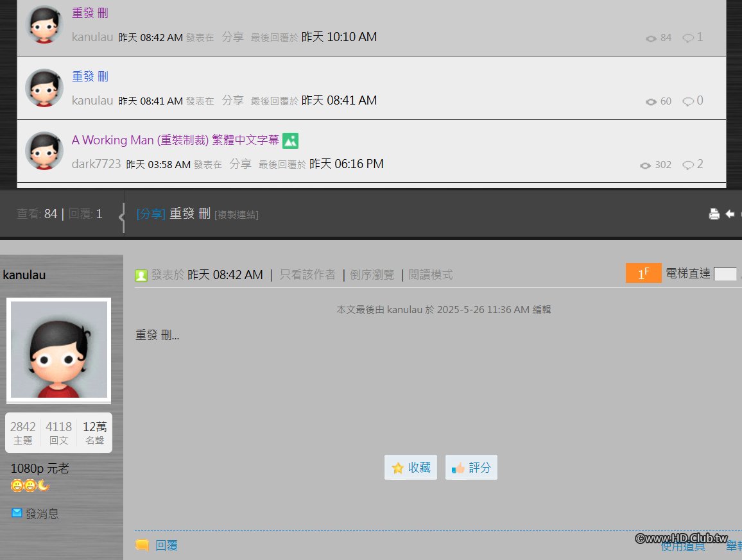
Task: Click kanulau username in post sidebar
Action: pos(24,275)
